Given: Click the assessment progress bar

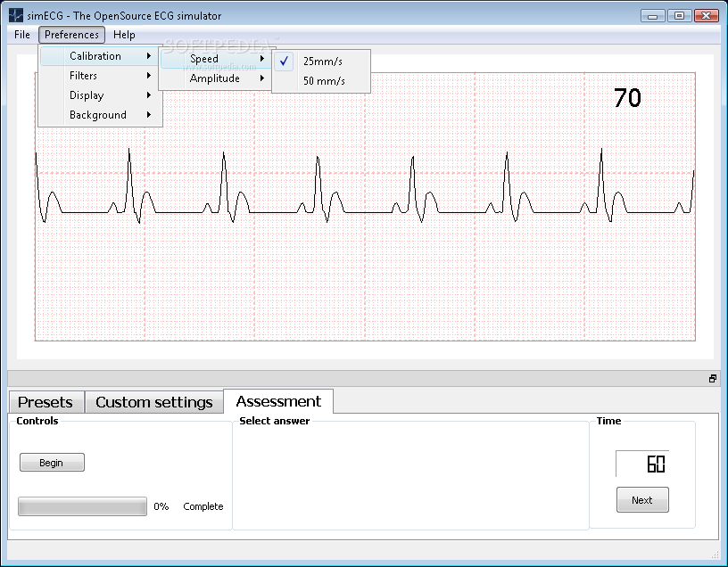Looking at the screenshot, I should pyautogui.click(x=83, y=506).
